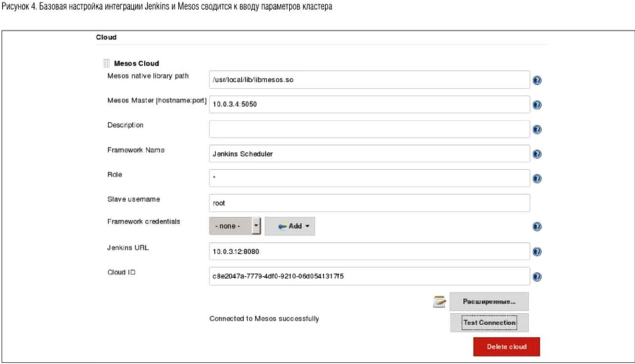Show help for the Description field

coord(536,129)
